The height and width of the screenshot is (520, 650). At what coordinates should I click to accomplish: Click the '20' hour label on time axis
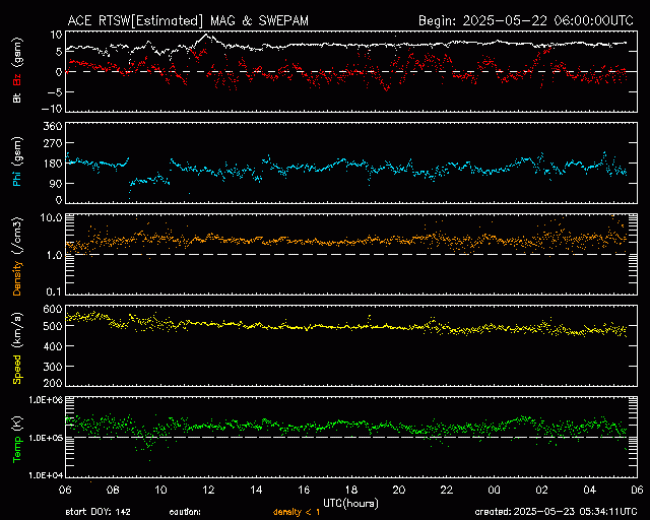click(x=399, y=490)
